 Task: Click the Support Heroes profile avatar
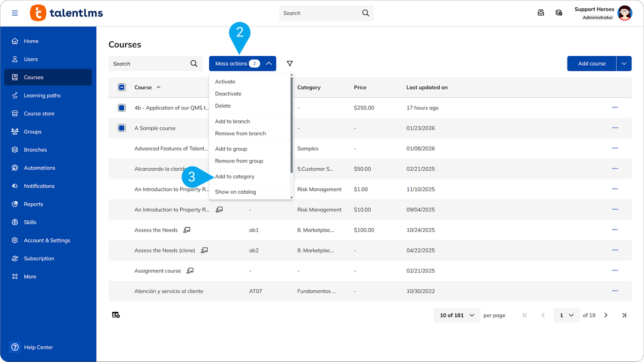625,13
